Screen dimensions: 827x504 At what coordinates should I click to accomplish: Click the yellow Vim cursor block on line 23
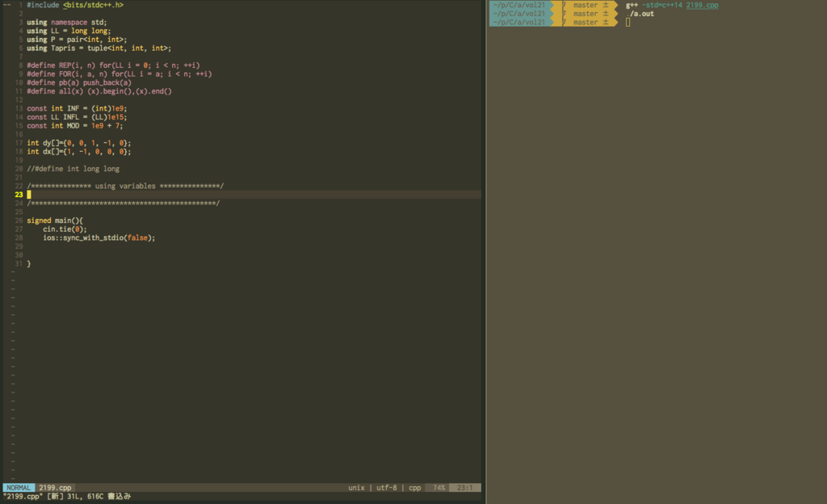(x=29, y=195)
